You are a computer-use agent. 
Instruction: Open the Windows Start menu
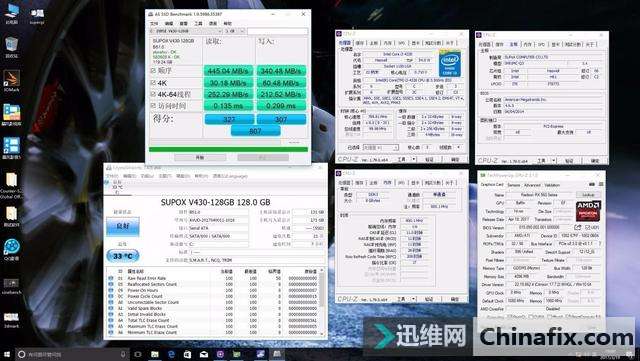pos(7,354)
